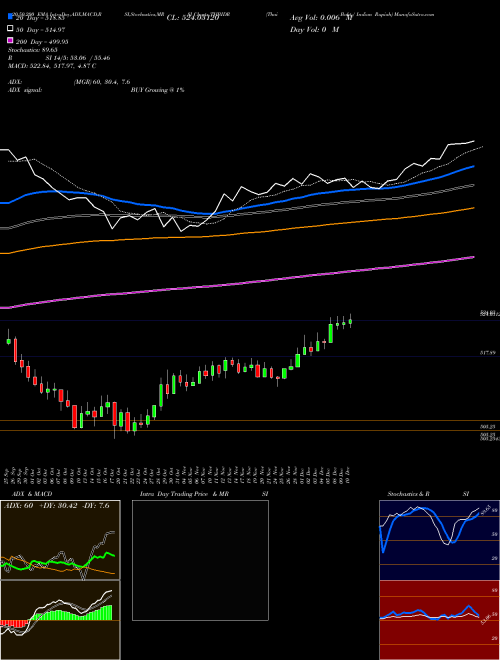Click the blue 20 Day legend swatch
The image size is (500, 660).
tap(11, 17)
